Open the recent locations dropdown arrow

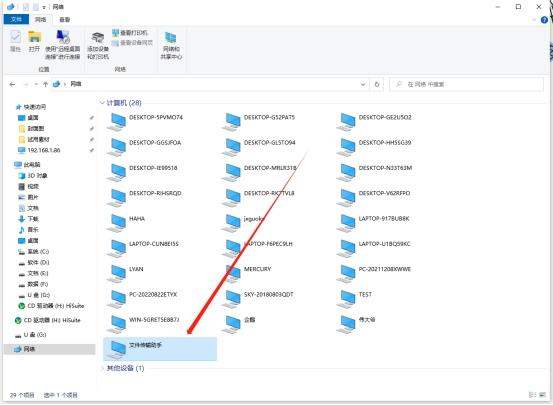pos(36,84)
